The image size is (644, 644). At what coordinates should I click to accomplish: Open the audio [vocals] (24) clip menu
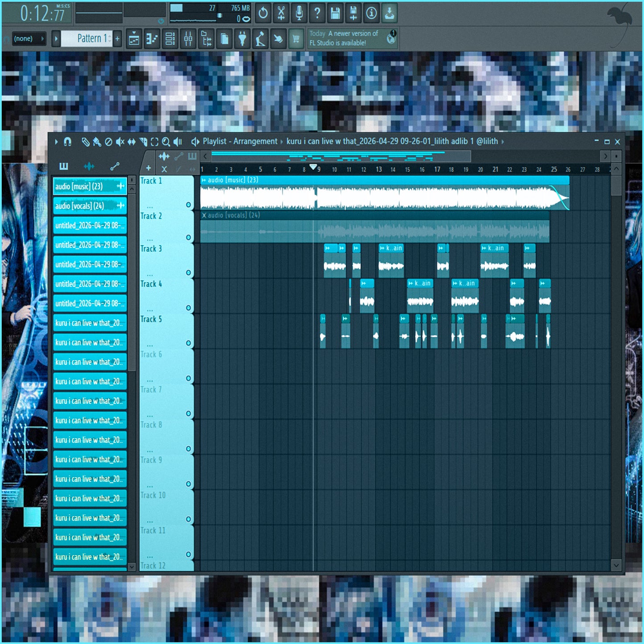point(204,215)
